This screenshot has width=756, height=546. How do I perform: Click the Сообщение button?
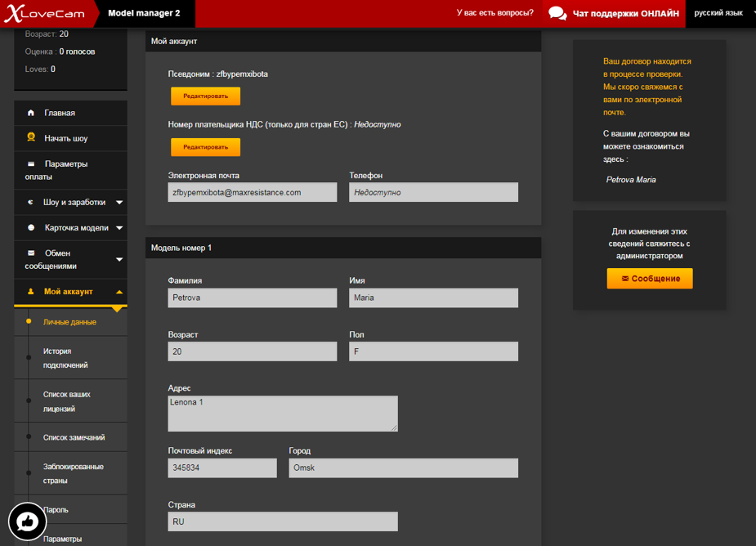650,278
